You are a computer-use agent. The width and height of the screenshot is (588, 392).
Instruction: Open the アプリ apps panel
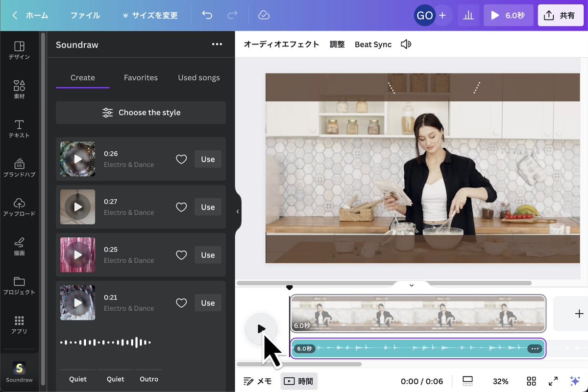click(20, 324)
